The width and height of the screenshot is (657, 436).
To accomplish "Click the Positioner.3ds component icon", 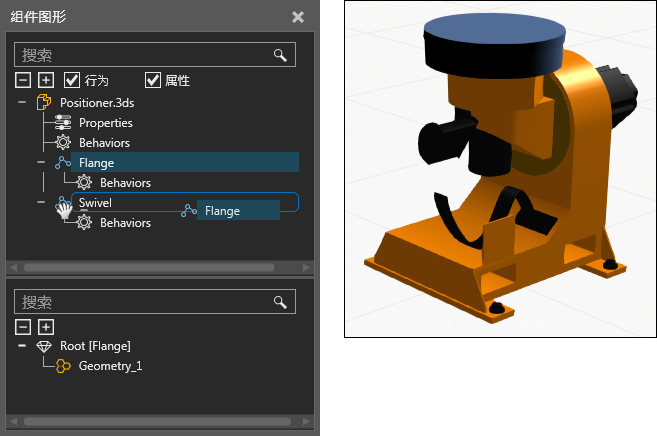I will (44, 102).
